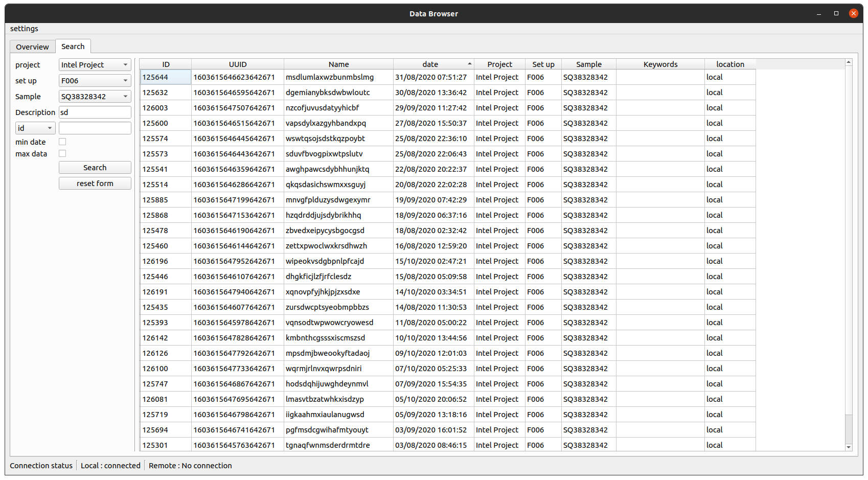This screenshot has height=480, width=868.
Task: Switch to the Overview tab
Action: pyautogui.click(x=32, y=47)
